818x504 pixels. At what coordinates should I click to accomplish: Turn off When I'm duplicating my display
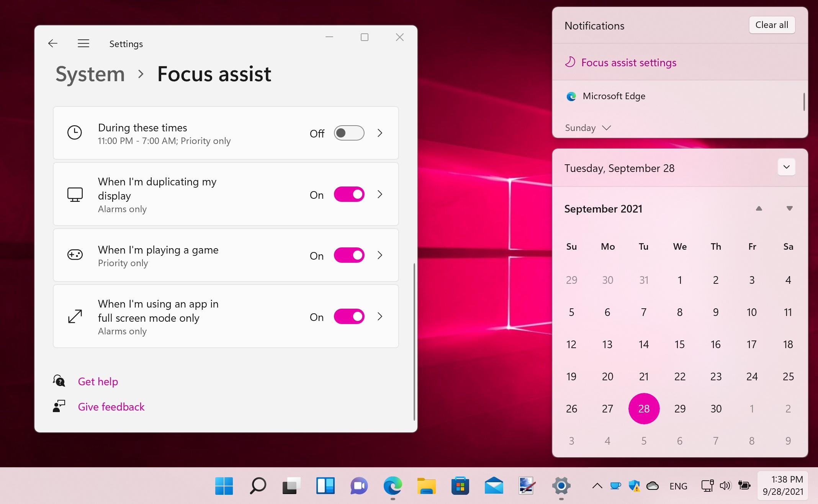coord(349,194)
